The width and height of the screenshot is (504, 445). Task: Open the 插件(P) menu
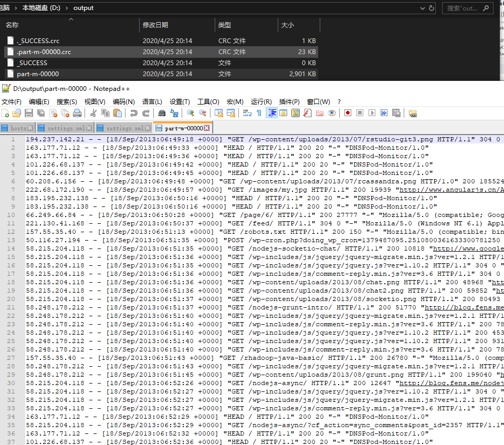[289, 102]
